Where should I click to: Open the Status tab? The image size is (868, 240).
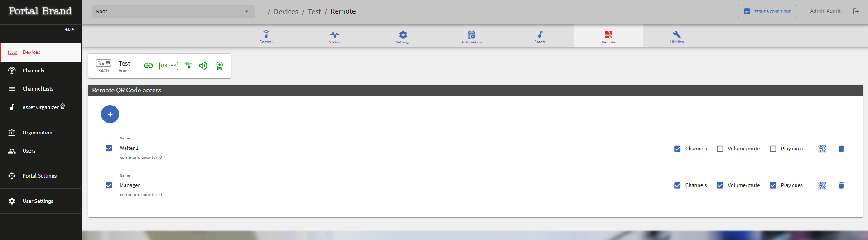click(334, 36)
